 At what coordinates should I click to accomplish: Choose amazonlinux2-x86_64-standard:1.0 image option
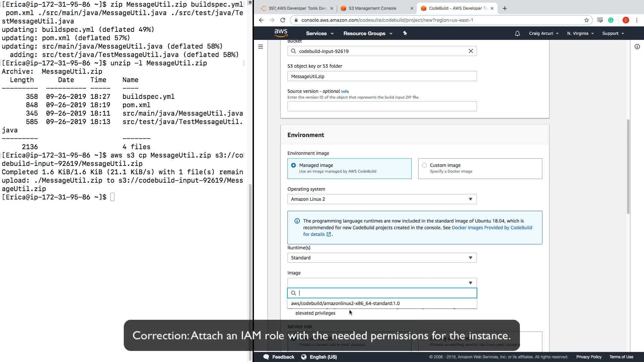345,303
